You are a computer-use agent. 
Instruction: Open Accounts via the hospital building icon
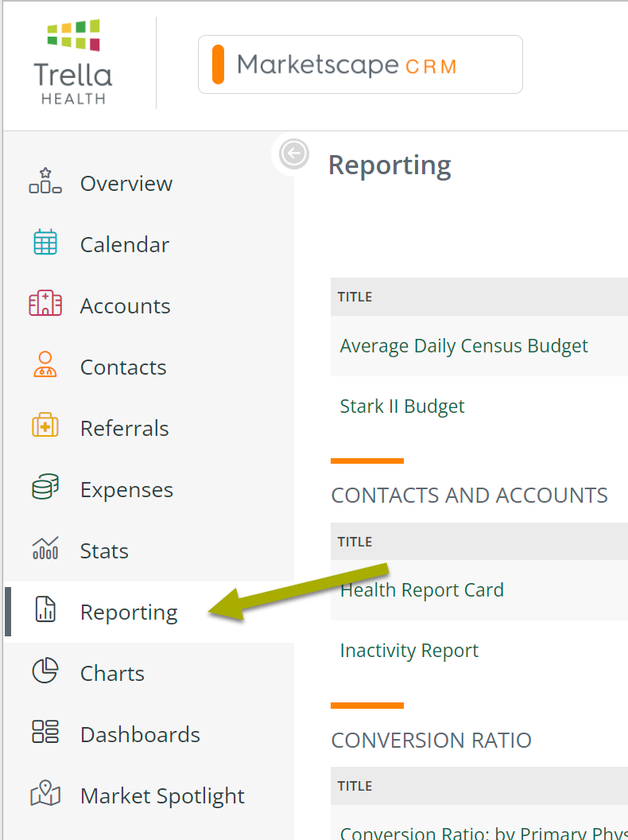pos(45,305)
